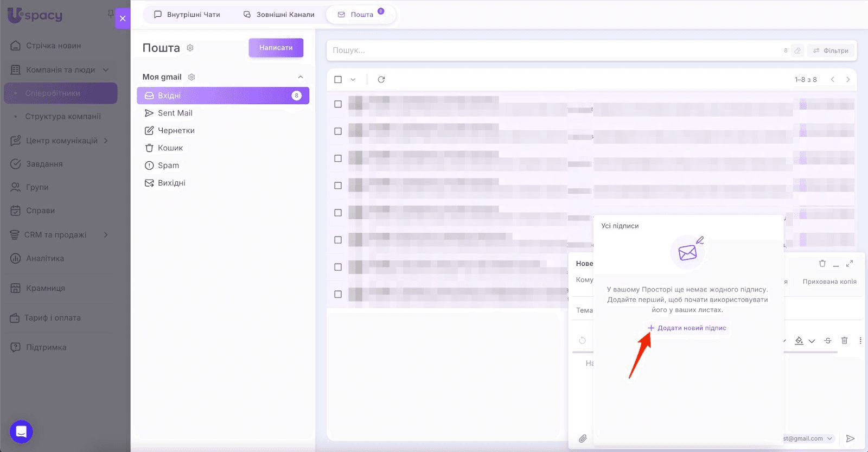This screenshot has width=868, height=452.
Task: Click the send message arrow icon
Action: click(x=850, y=438)
